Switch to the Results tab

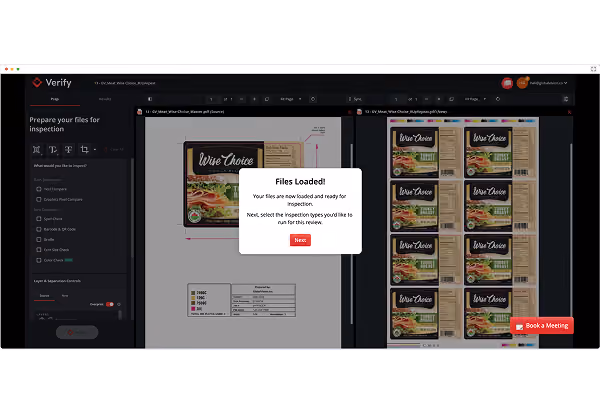[105, 99]
